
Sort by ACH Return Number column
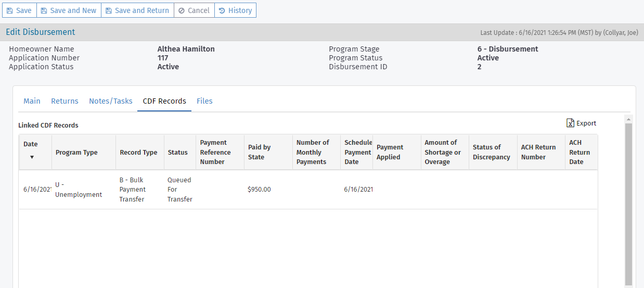pyautogui.click(x=541, y=152)
